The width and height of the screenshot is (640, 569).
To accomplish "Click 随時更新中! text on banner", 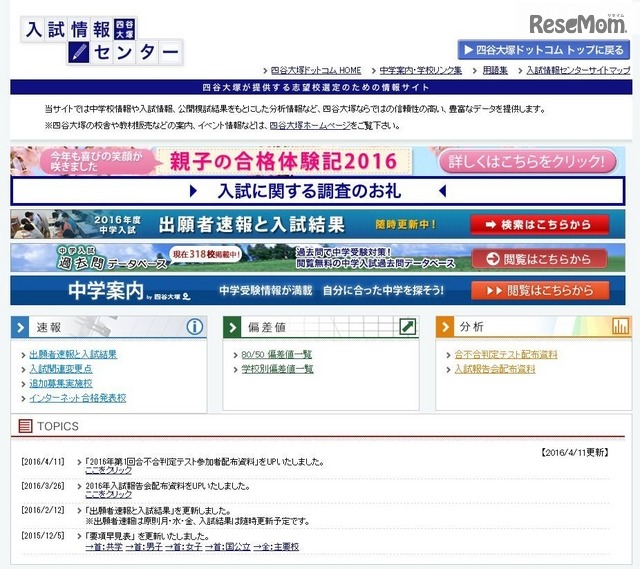I will (406, 224).
